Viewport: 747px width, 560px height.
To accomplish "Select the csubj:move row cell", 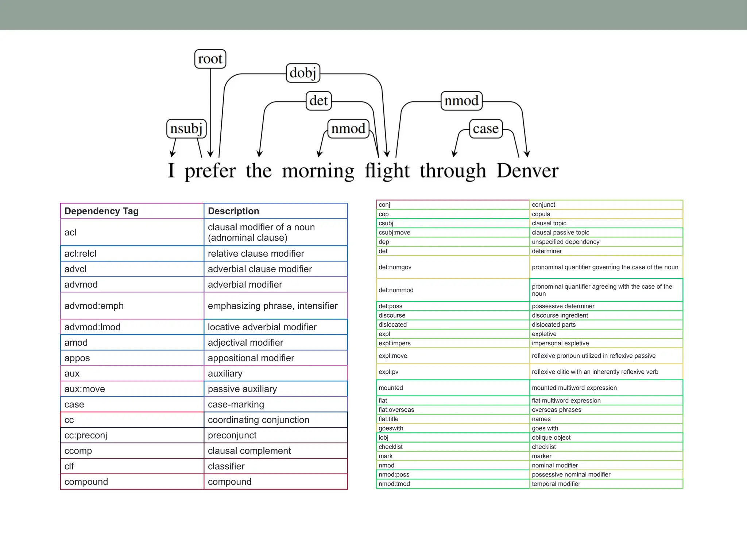I will pos(452,233).
